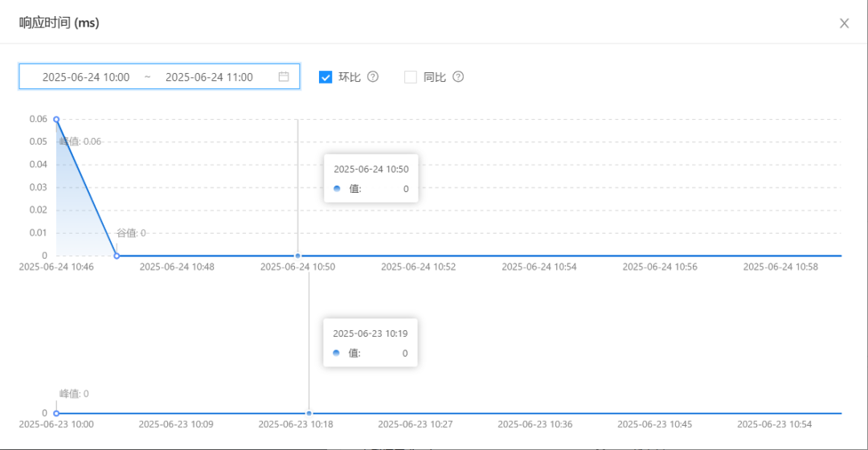Click the 0.03 y-axis label
868x450 pixels.
(x=39, y=187)
